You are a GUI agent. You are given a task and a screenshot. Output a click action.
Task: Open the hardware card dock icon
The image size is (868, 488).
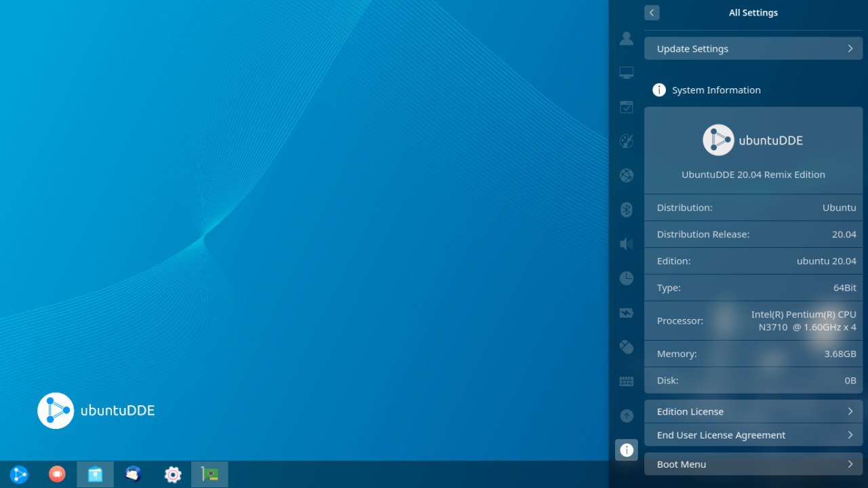pyautogui.click(x=210, y=474)
